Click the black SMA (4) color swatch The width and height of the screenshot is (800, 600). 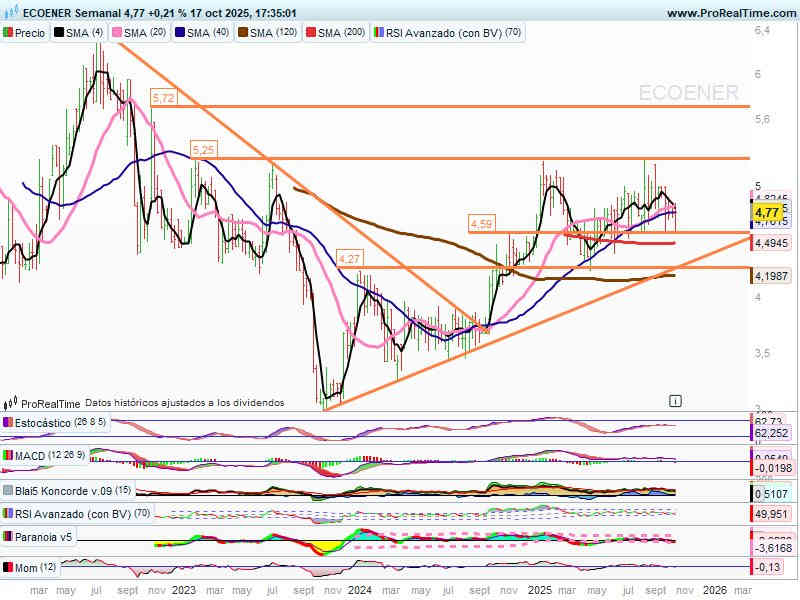pos(58,33)
